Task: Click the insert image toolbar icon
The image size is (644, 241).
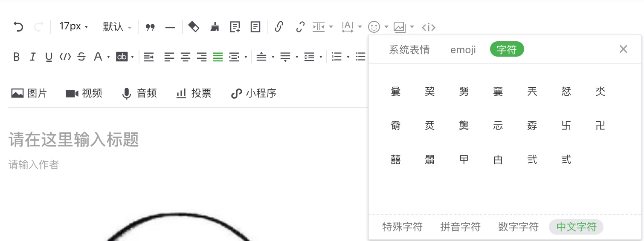Action: (400, 27)
